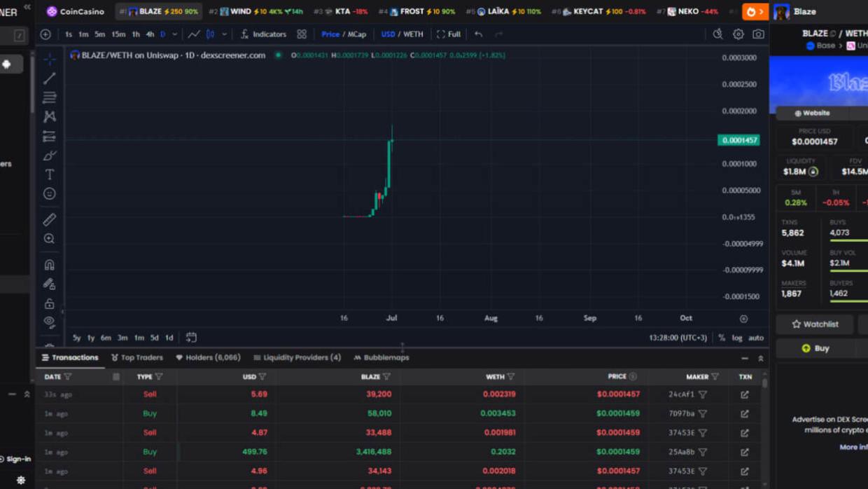Viewport: 868px width, 489px height.
Task: Toggle log scale on price axis
Action: pos(737,338)
